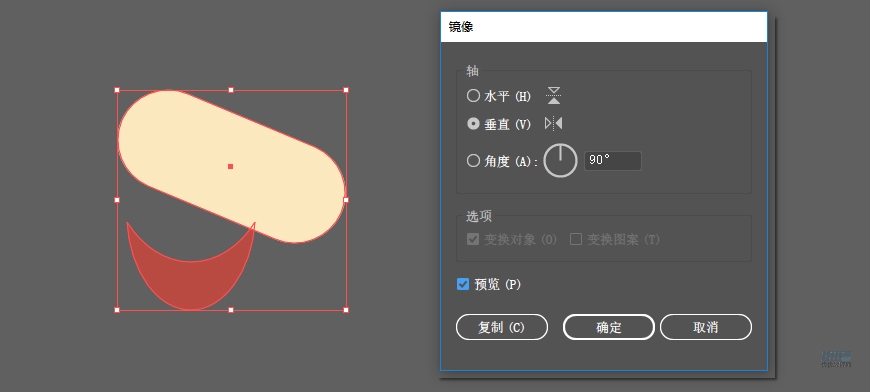Click the 90° angle input field
Viewport: 870px width, 392px height.
click(613, 161)
